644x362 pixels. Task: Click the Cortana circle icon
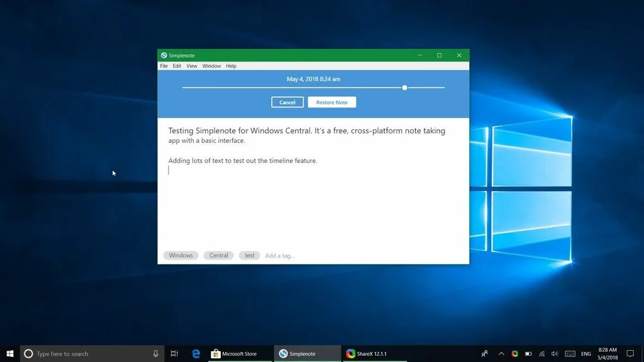[x=28, y=353]
